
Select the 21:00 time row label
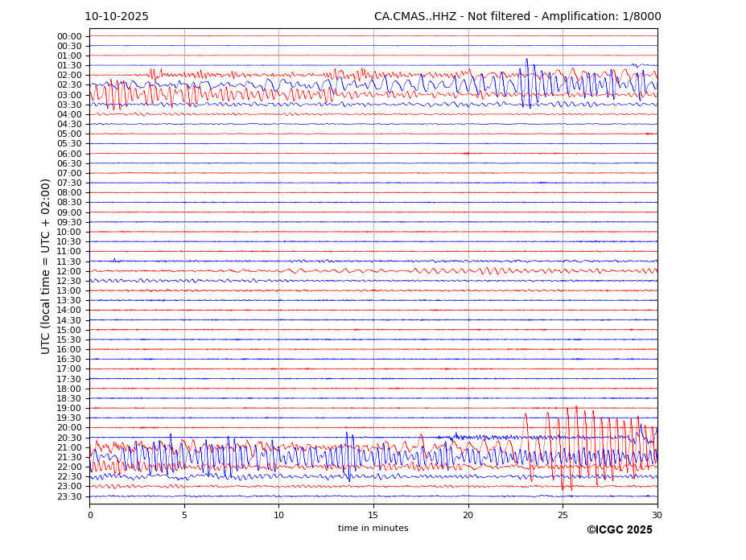pos(69,447)
